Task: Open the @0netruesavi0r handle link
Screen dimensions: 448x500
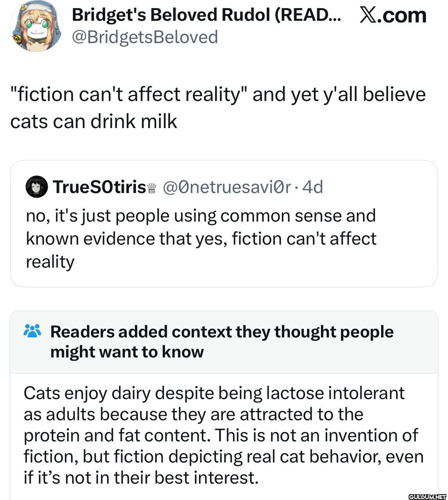Action: [226, 187]
